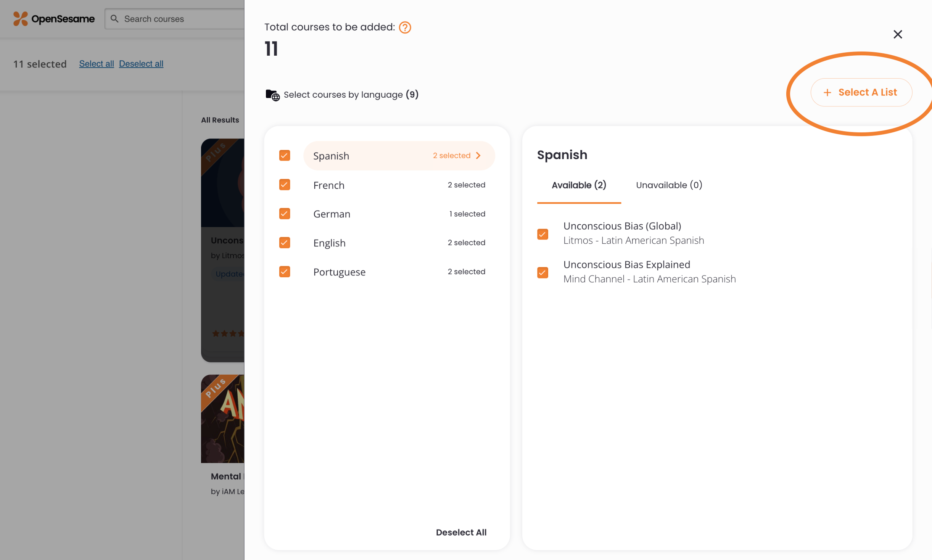Image resolution: width=932 pixels, height=560 pixels.
Task: Close the course selection dialog
Action: [898, 34]
